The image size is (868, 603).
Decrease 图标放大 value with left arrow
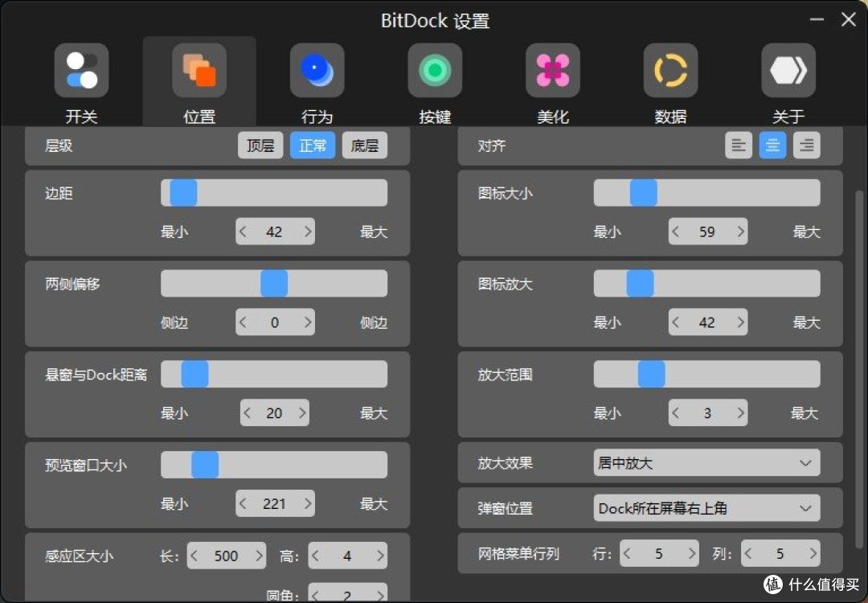click(x=675, y=322)
